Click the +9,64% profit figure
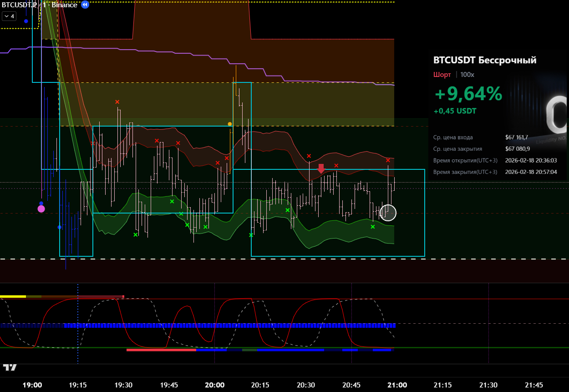Viewport: 569px width, 392px height. tap(468, 94)
